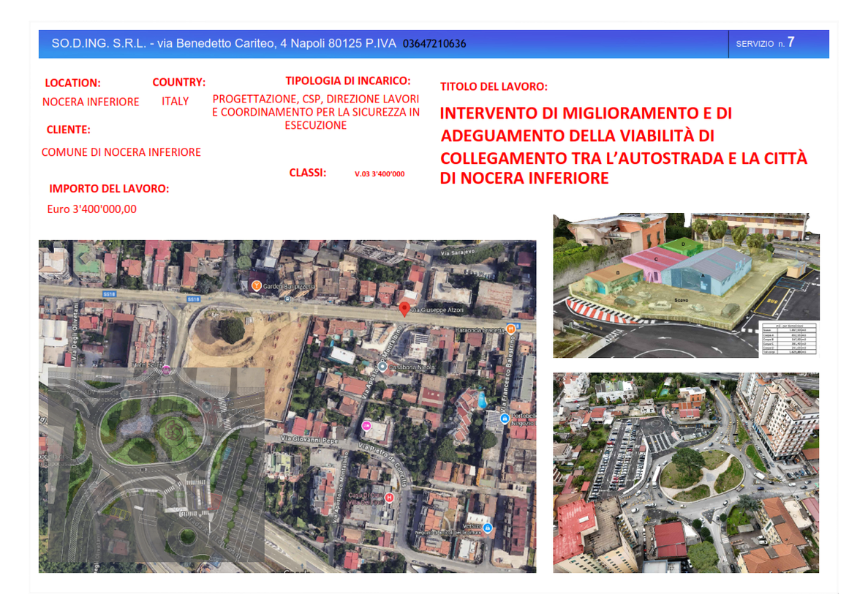Click the 'SERVIZIO n. 7' label
Viewport: 868px width, 614px height.
pyautogui.click(x=765, y=42)
